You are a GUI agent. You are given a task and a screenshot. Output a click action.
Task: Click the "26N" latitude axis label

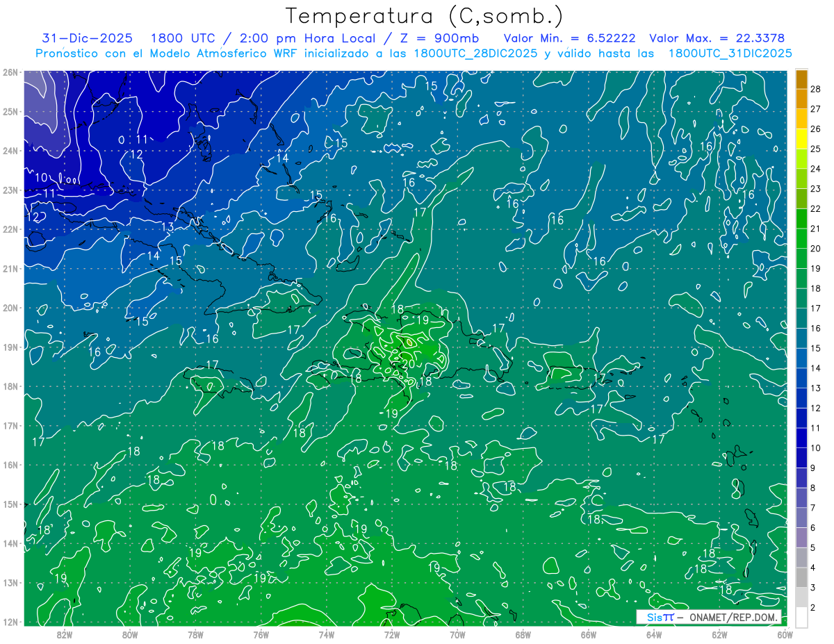[10, 72]
